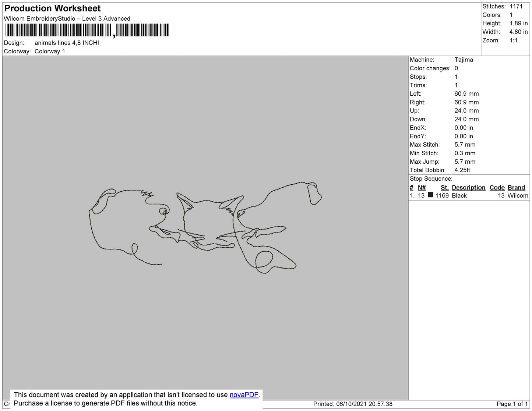
Task: Select the Right value 60.9 mm
Action: [466, 102]
